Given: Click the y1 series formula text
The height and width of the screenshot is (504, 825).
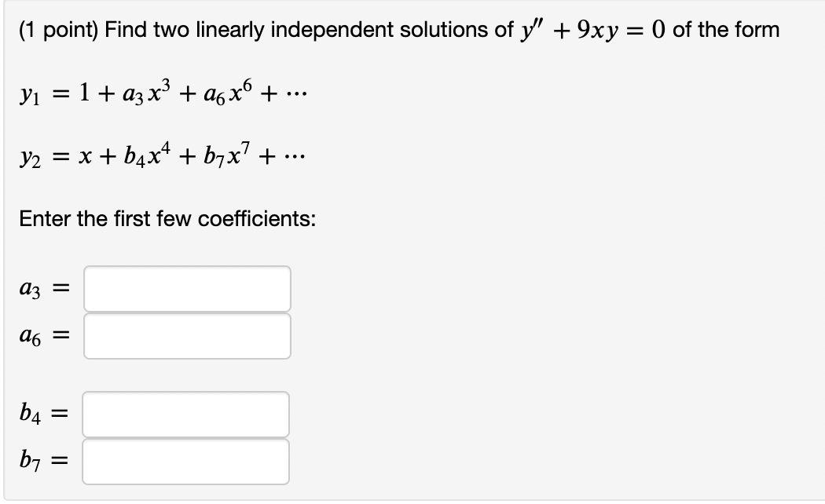Looking at the screenshot, I should click(157, 94).
